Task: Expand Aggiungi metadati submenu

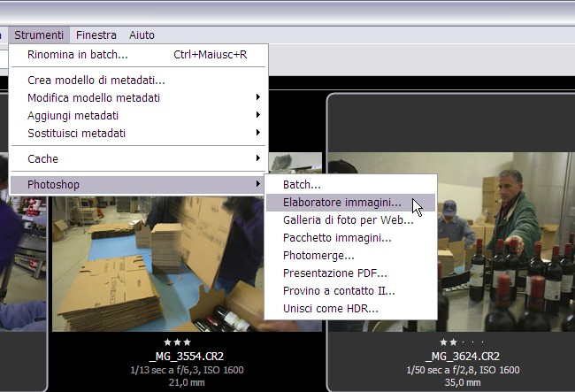Action: (138, 116)
